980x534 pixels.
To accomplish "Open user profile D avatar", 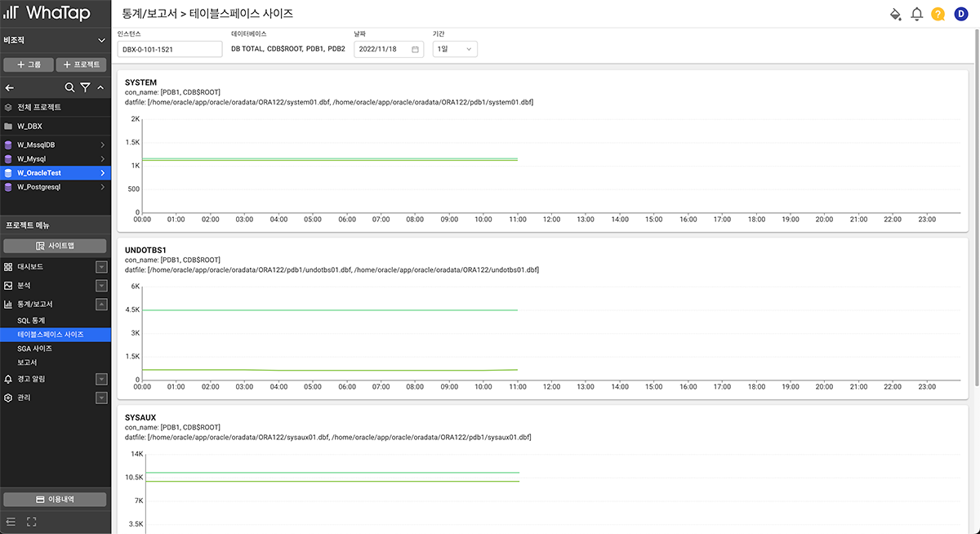I will tap(960, 14).
